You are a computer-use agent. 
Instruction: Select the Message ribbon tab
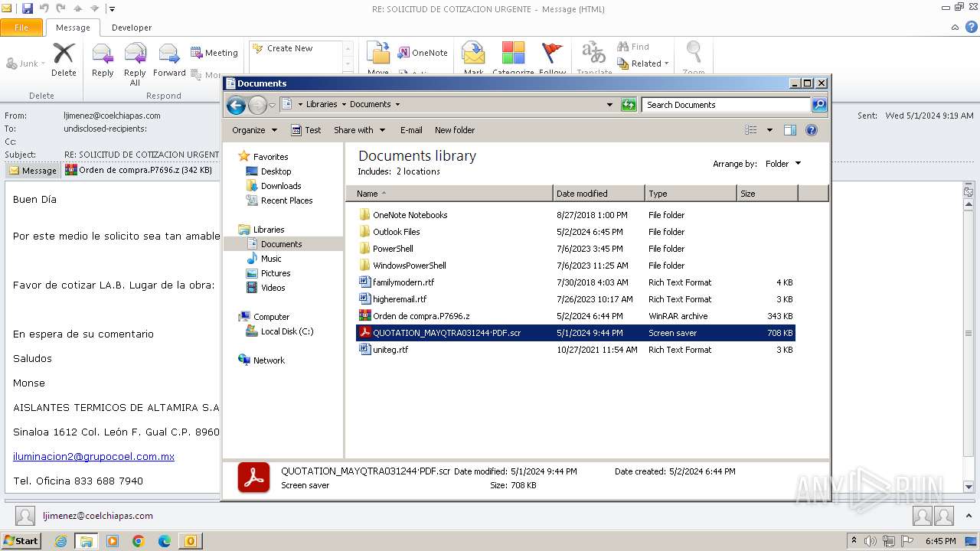click(73, 28)
